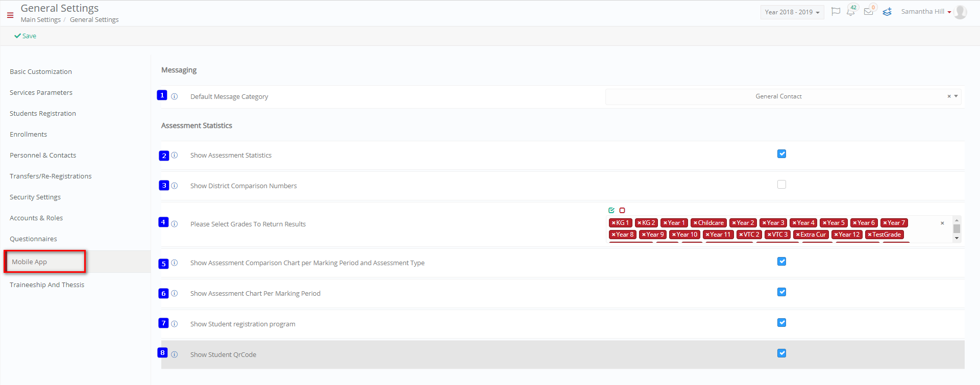This screenshot has width=980, height=385.
Task: Click the grades list scrollbar thumb
Action: 957,229
